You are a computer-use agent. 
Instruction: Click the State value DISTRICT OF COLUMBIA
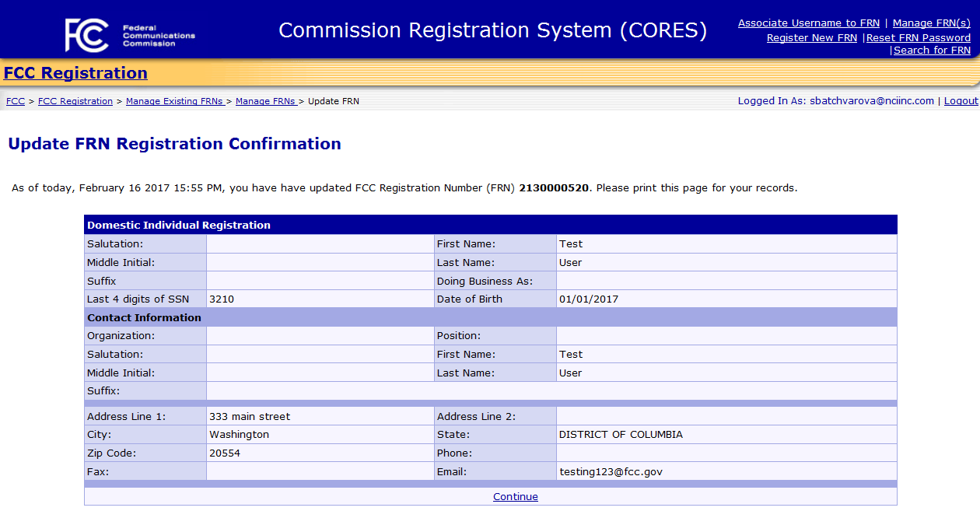coord(621,435)
